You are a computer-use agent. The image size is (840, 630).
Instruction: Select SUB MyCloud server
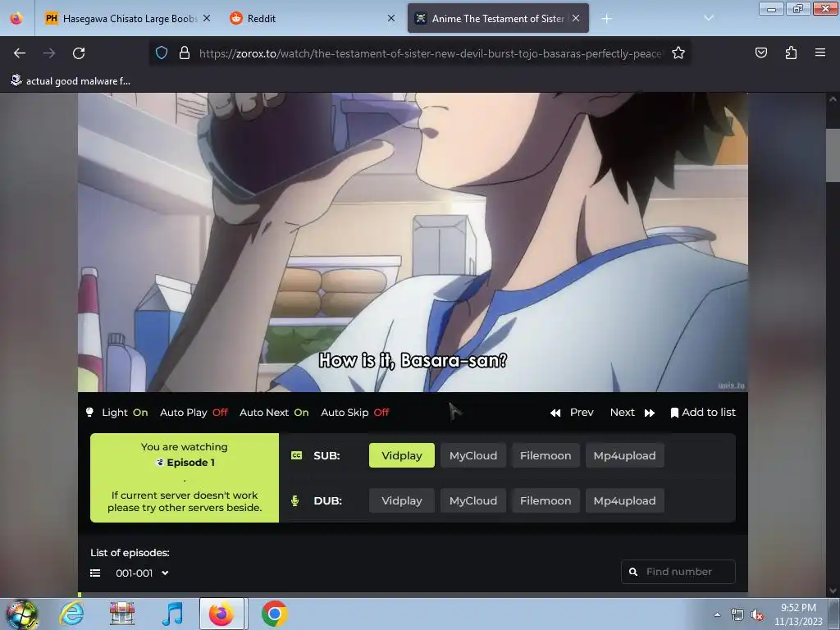[473, 455]
